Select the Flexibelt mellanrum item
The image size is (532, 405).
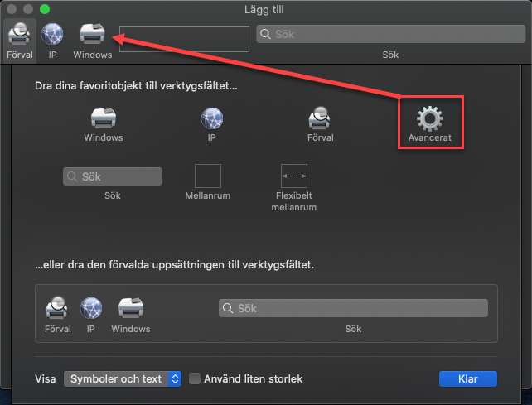(x=294, y=176)
